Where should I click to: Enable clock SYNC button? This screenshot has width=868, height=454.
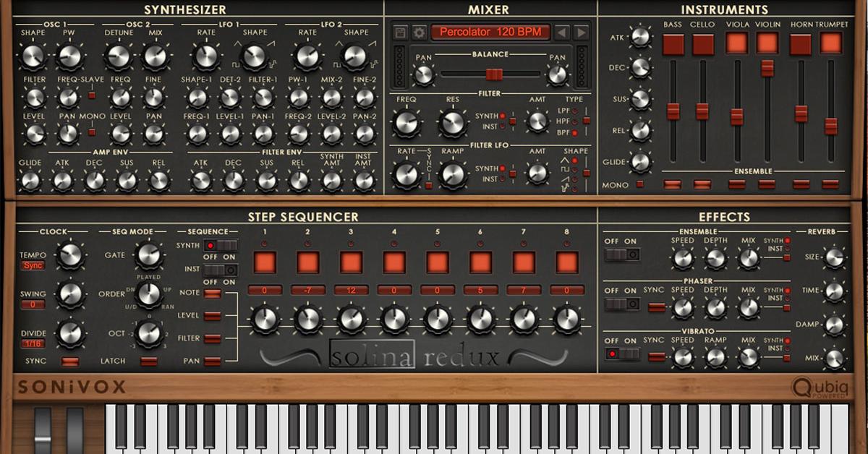[70, 361]
